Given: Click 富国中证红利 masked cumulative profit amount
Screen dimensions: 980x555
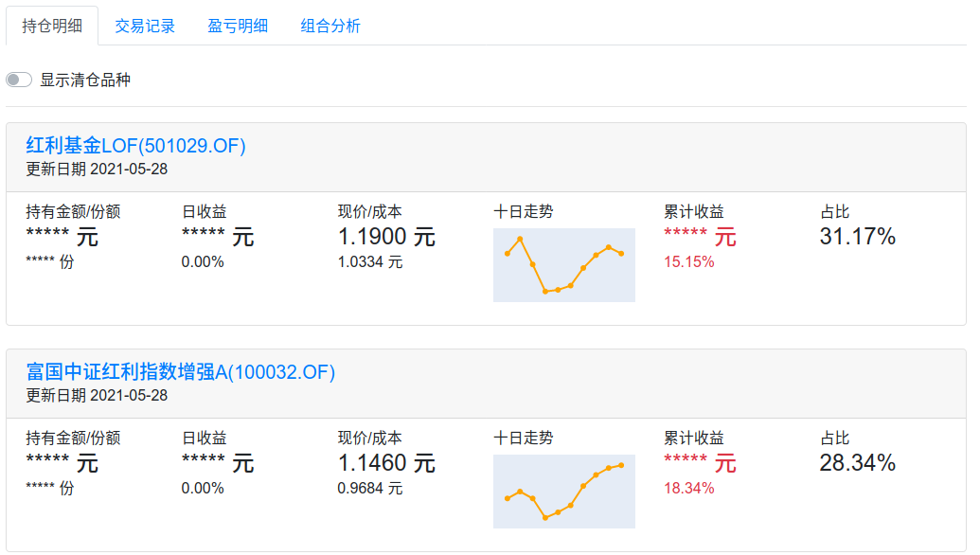Looking at the screenshot, I should tap(700, 463).
